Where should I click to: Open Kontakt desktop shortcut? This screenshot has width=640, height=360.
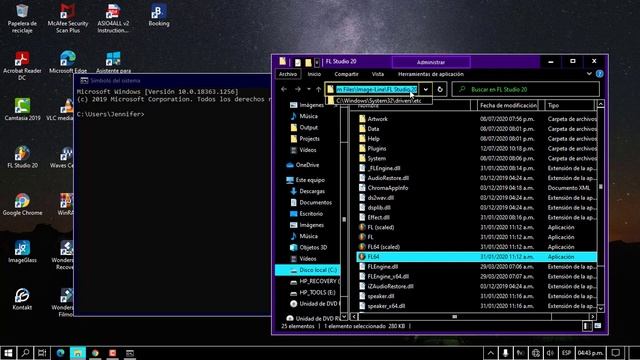click(22, 299)
